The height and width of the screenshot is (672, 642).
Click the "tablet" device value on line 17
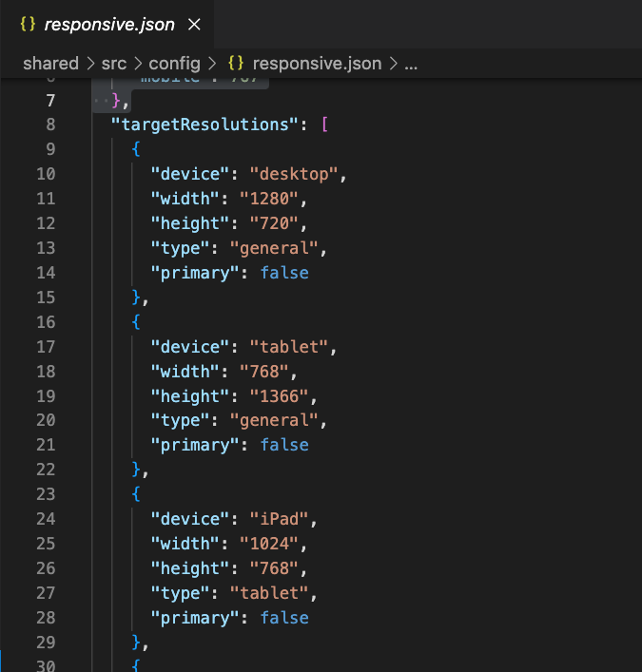tap(289, 347)
